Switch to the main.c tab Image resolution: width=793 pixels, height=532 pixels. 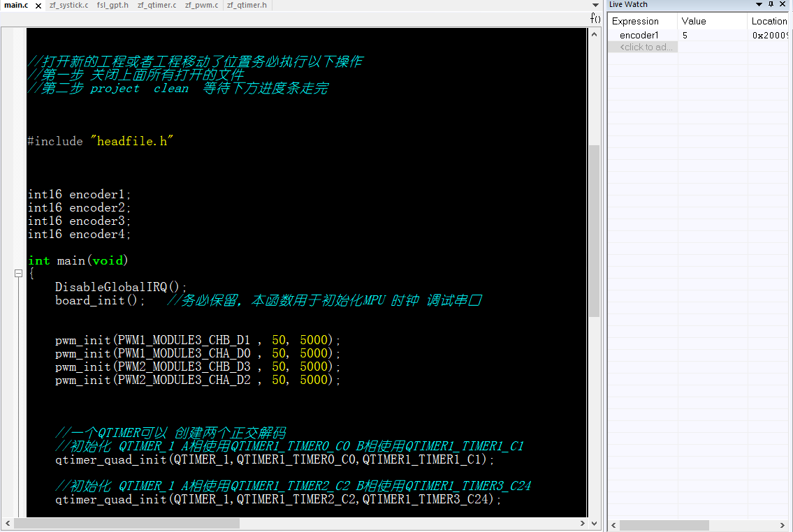coord(16,5)
